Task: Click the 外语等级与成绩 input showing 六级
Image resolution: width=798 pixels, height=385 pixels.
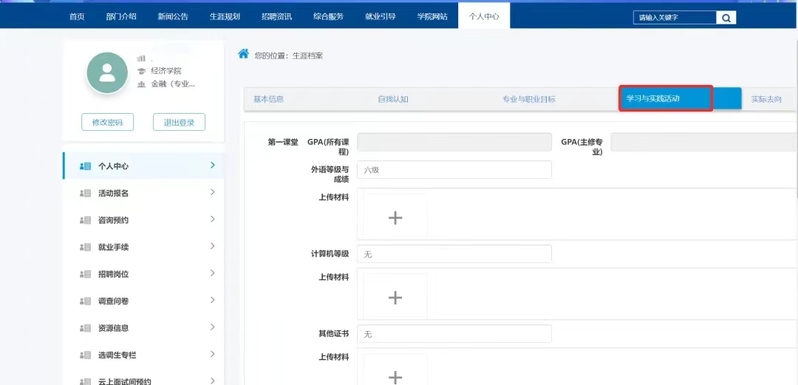Action: (x=454, y=170)
